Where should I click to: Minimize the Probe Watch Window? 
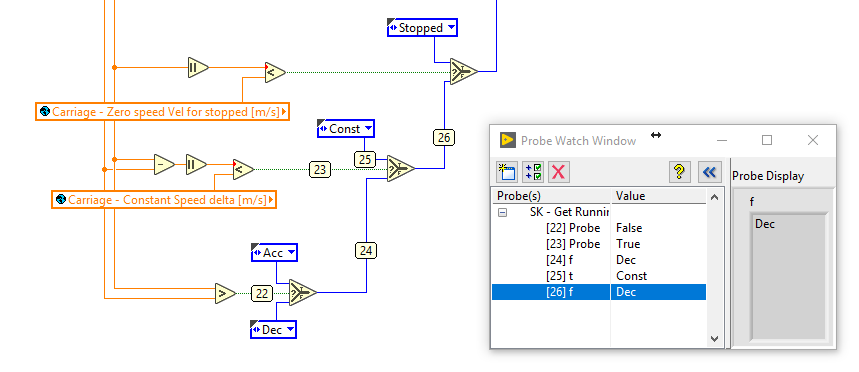click(722, 140)
